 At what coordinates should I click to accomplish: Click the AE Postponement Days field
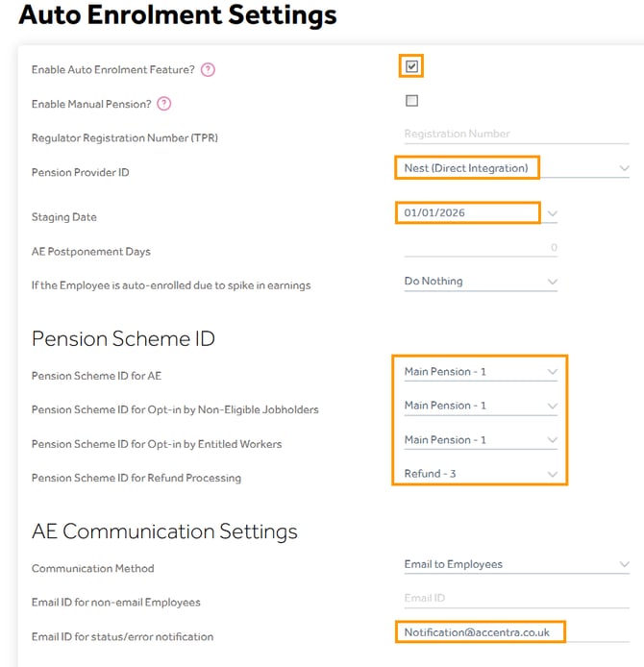coord(481,247)
